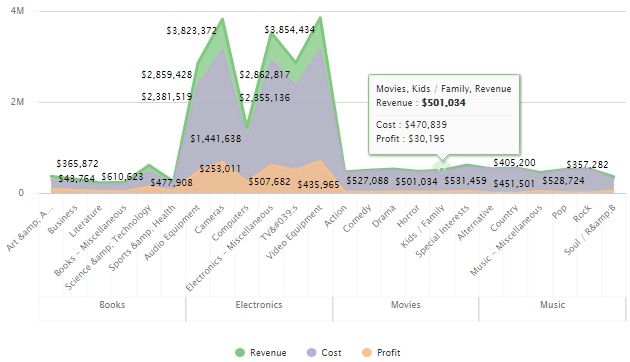
Task: Click the Cameras axis label
Action: tap(209, 219)
